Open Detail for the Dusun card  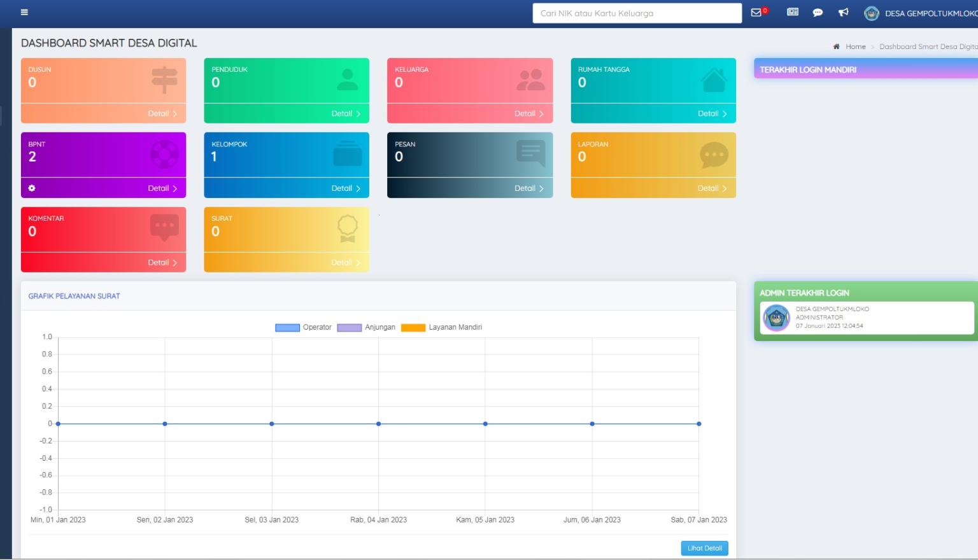point(162,114)
